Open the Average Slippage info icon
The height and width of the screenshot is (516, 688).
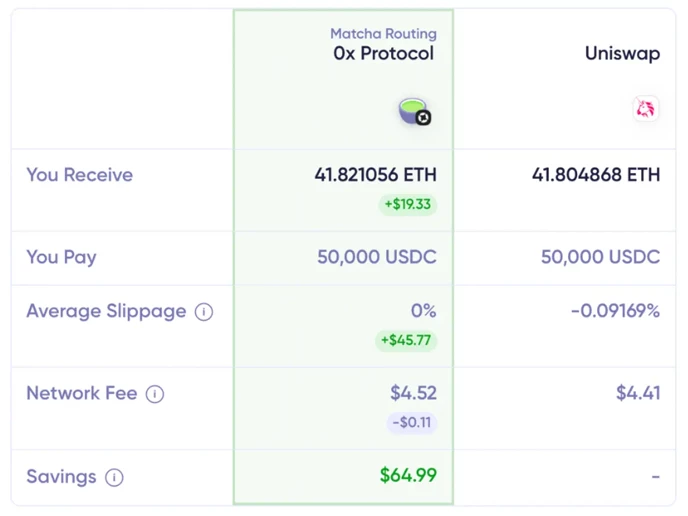click(x=204, y=312)
